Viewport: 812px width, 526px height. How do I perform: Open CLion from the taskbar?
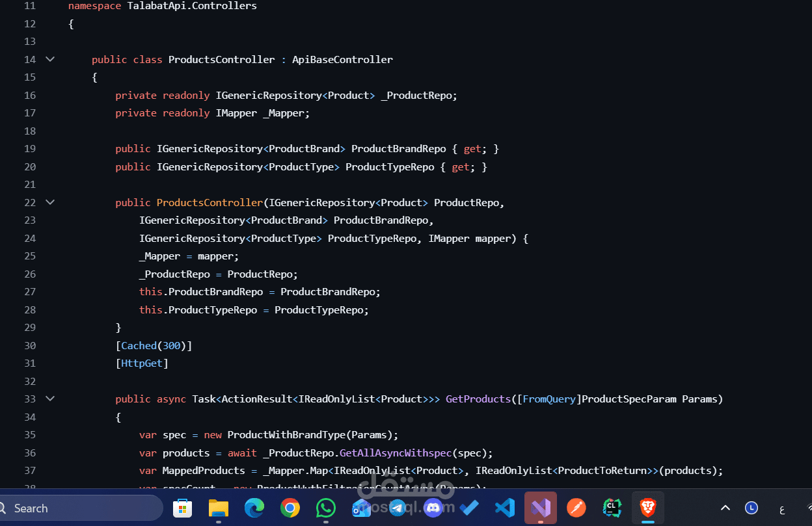pos(612,508)
